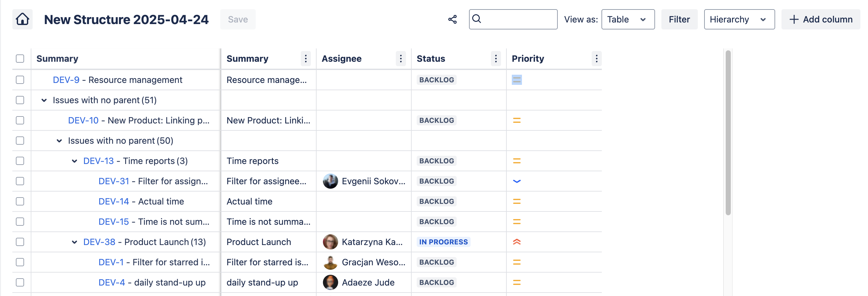Screen dimensions: 868x296
Task: Select the DEV-9 Resource management row checkbox
Action: pyautogui.click(x=20, y=80)
